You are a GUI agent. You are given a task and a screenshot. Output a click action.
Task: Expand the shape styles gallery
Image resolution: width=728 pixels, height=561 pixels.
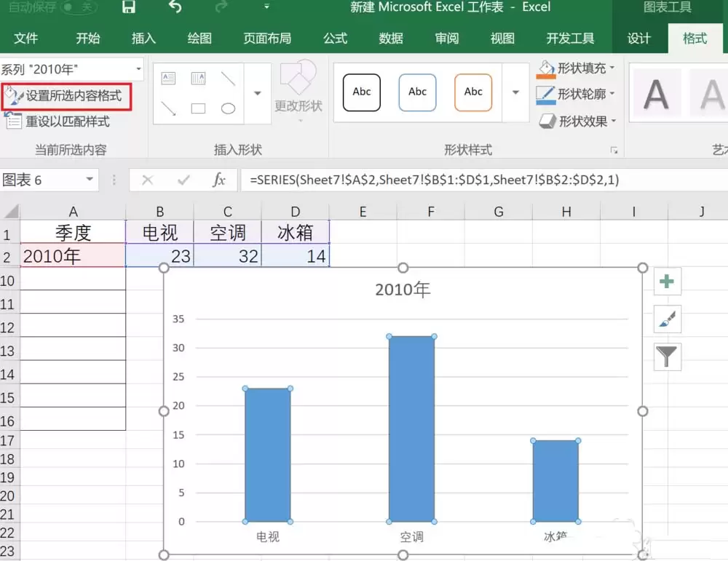point(515,92)
